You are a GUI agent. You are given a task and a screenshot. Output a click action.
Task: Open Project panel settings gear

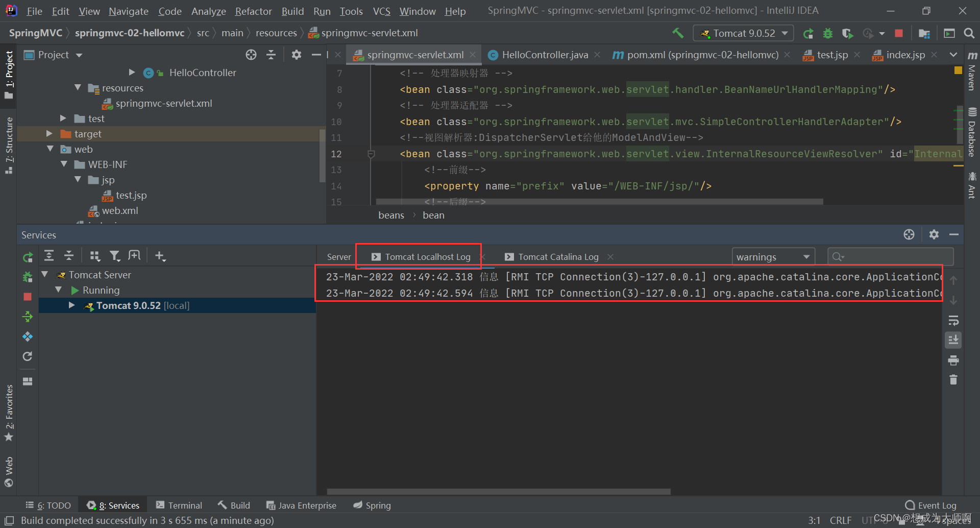[x=296, y=55]
